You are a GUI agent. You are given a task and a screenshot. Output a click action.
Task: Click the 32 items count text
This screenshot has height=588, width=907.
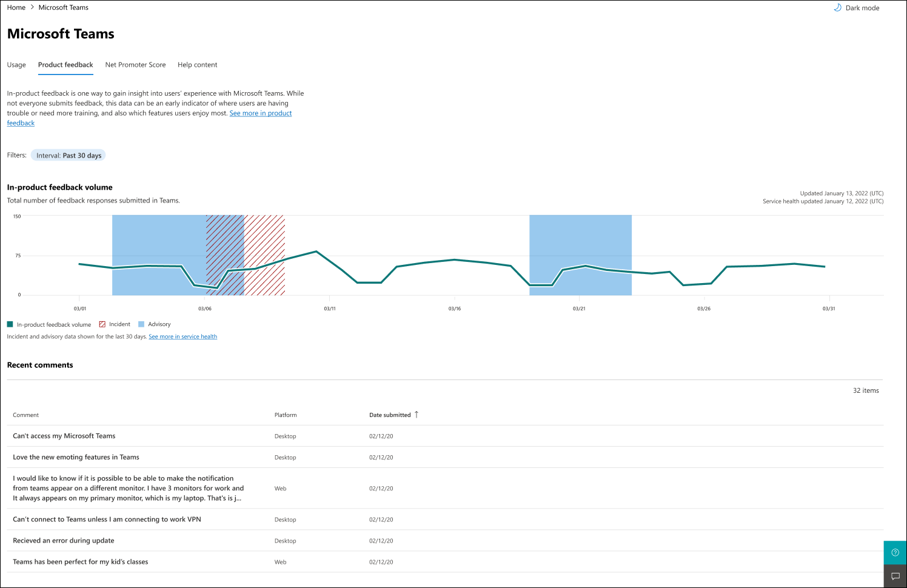[x=866, y=390]
